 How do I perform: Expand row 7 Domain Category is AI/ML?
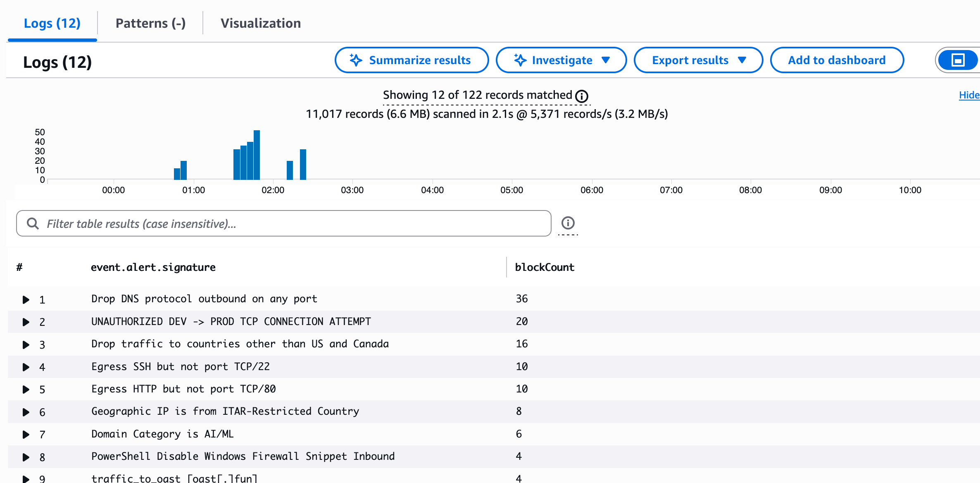click(26, 434)
